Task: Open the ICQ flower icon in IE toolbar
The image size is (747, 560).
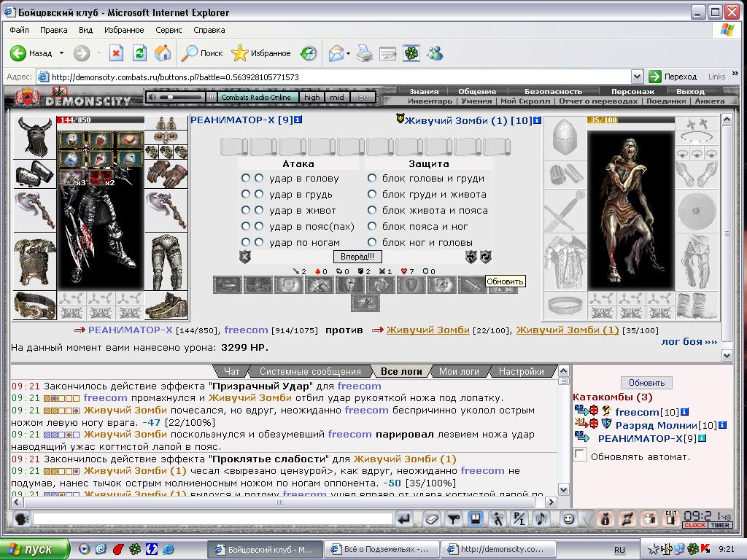Action: tap(411, 53)
